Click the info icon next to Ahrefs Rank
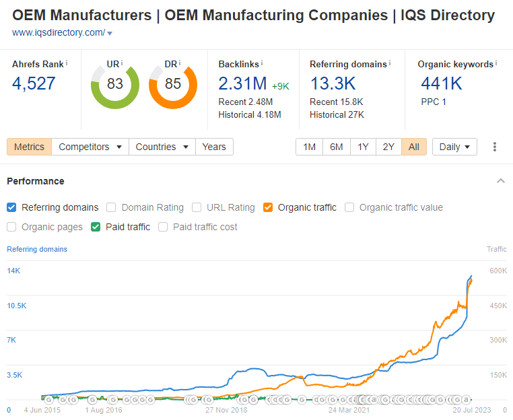This screenshot has height=420, width=513. [x=67, y=63]
